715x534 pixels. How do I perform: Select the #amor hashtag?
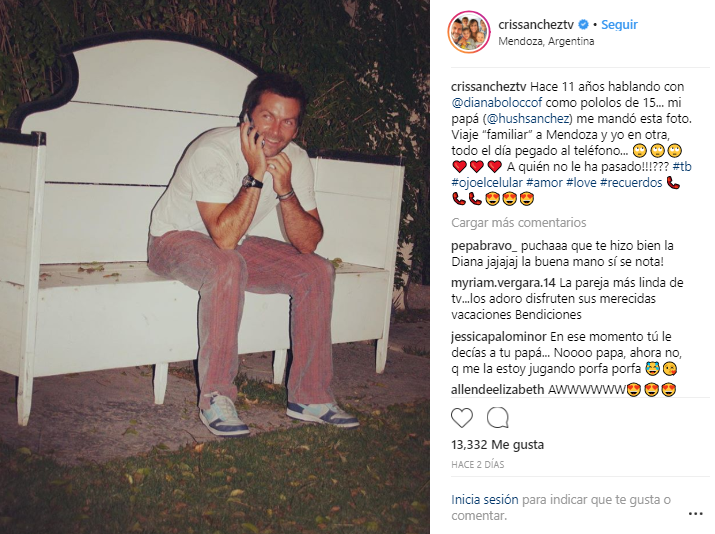tap(544, 183)
